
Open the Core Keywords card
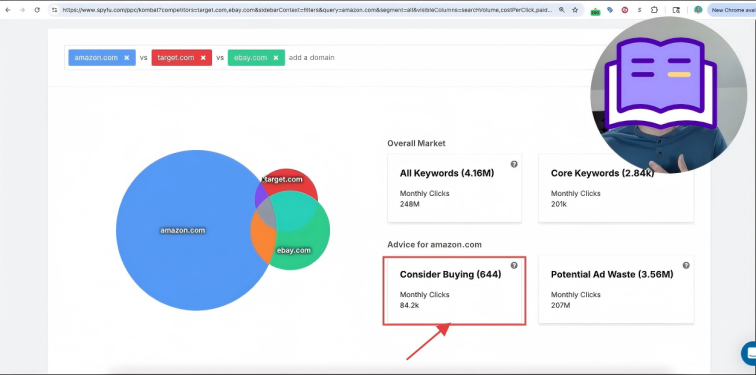616,188
